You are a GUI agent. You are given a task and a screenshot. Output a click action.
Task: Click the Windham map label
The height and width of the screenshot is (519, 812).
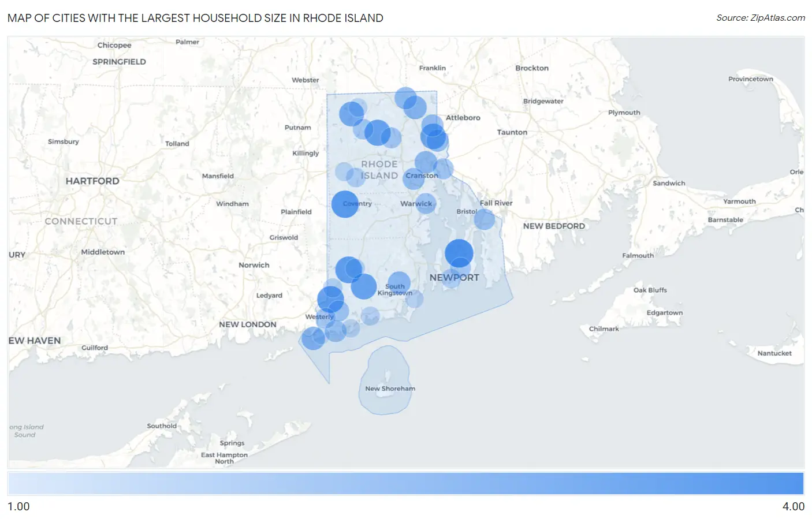232,204
